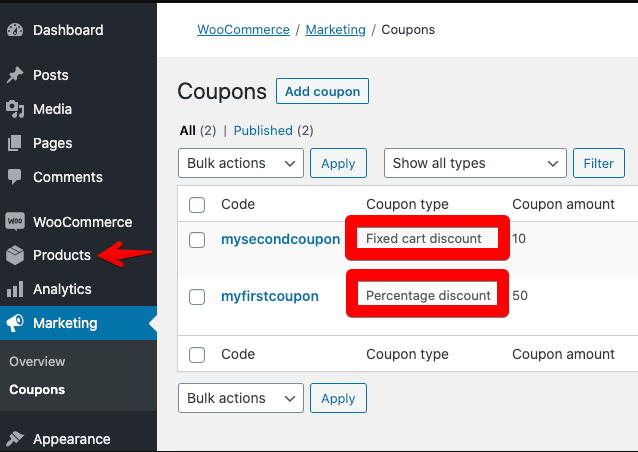This screenshot has width=638, height=452.
Task: Select Overview under Marketing menu
Action: click(37, 362)
